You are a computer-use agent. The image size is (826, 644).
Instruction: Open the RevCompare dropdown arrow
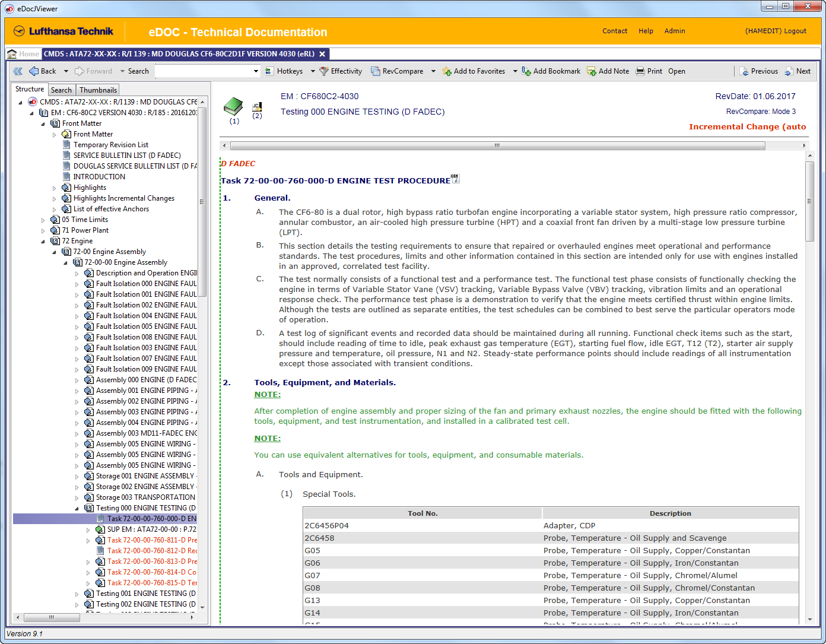coord(433,71)
